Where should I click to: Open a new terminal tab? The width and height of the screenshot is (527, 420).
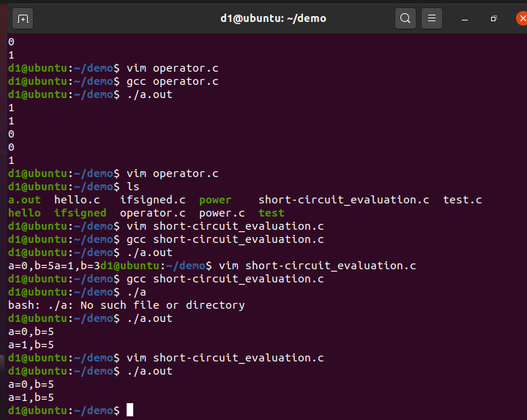[x=23, y=18]
